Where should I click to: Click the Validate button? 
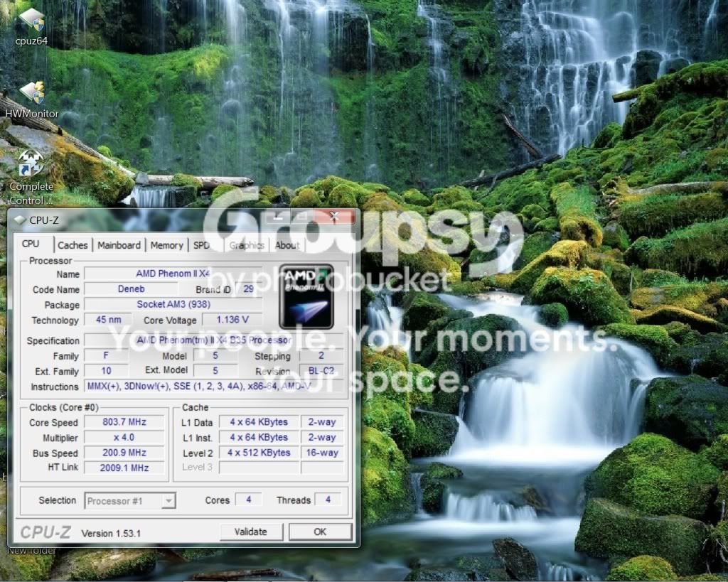pos(251,532)
